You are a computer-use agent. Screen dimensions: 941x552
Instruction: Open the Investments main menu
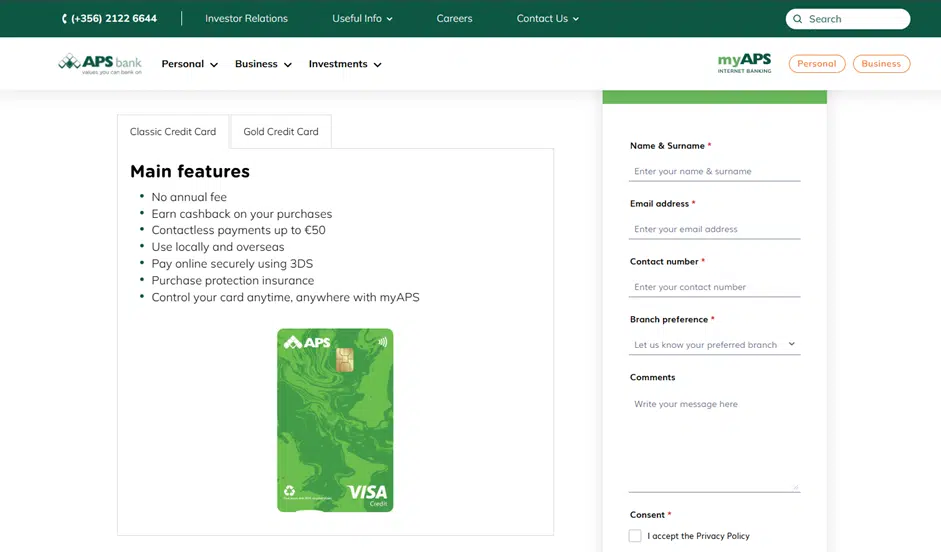coord(345,64)
